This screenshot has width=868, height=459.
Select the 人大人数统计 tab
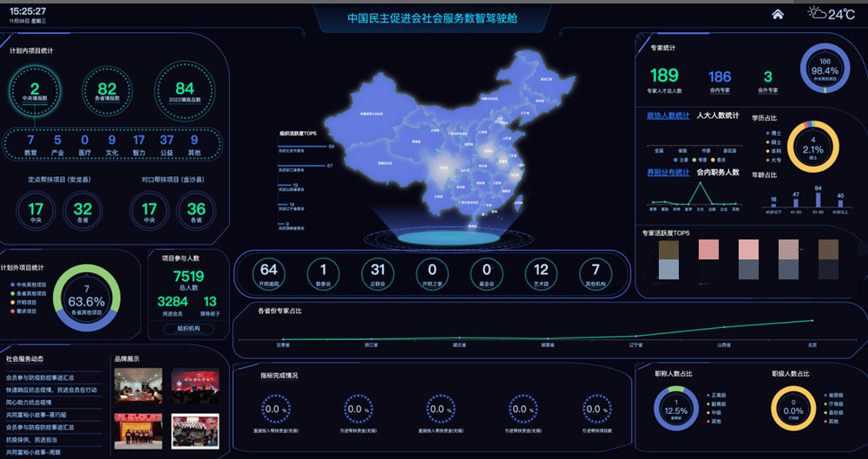tap(718, 115)
